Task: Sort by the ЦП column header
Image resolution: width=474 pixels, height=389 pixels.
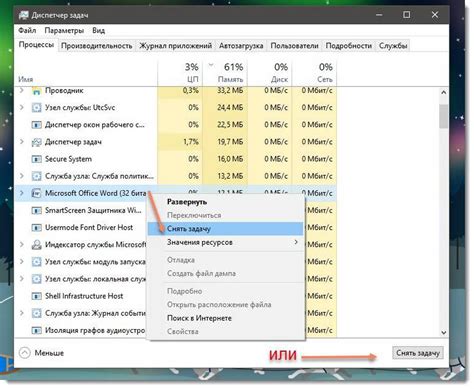Action: coord(180,73)
